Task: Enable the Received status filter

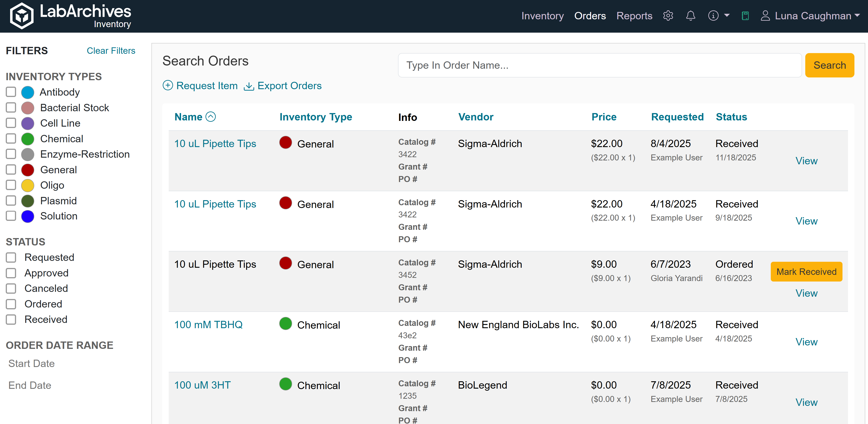Action: tap(11, 319)
